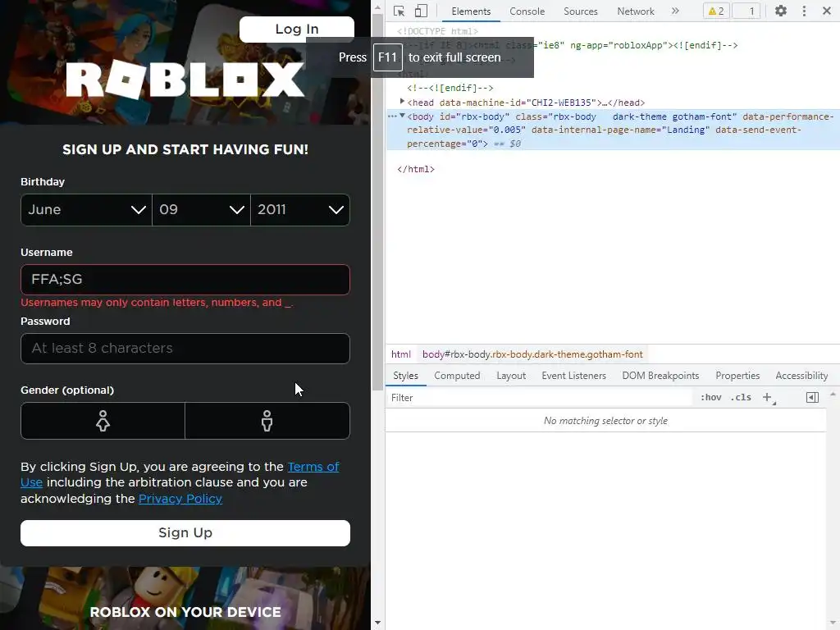Open the Privacy Policy link
The height and width of the screenshot is (630, 840).
(180, 499)
